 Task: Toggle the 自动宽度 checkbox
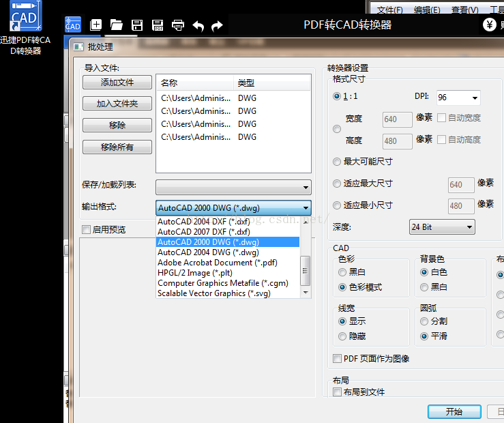tap(442, 117)
